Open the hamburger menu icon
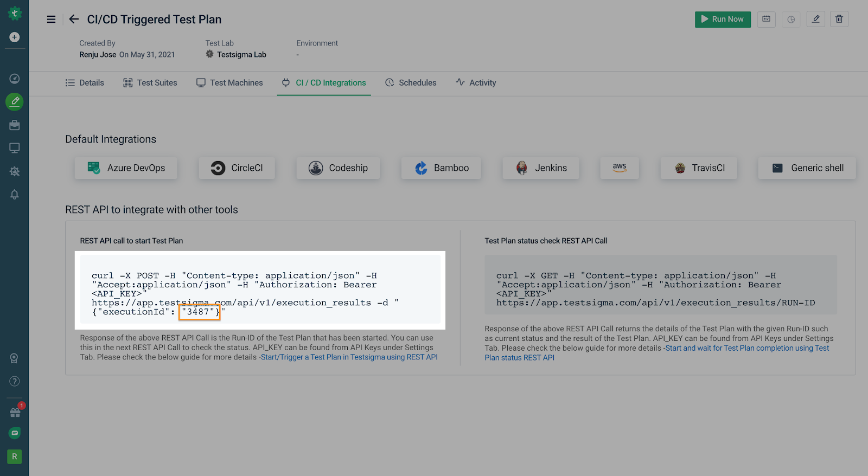868x476 pixels. pos(51,20)
